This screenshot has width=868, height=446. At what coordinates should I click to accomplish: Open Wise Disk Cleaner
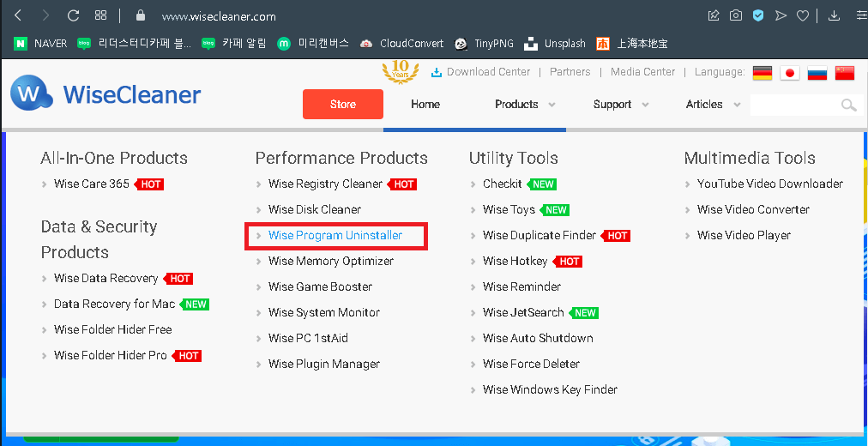[x=315, y=210]
